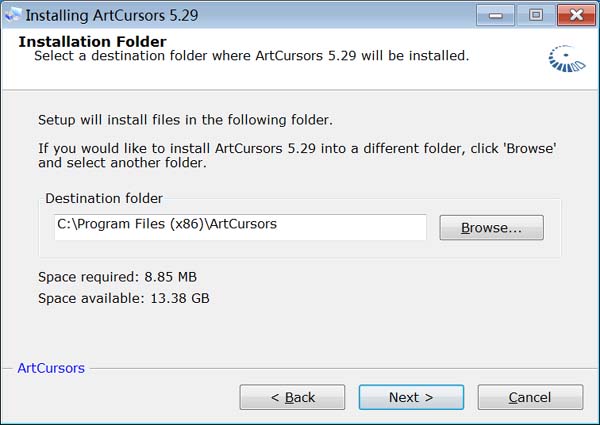Click inside the destination folder path field
600x425 pixels.
pyautogui.click(x=240, y=227)
